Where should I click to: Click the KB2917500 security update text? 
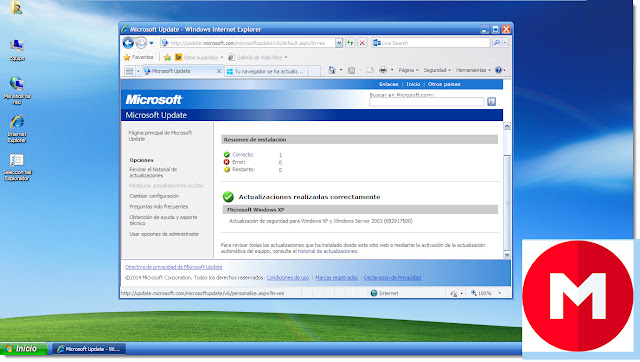click(x=320, y=221)
